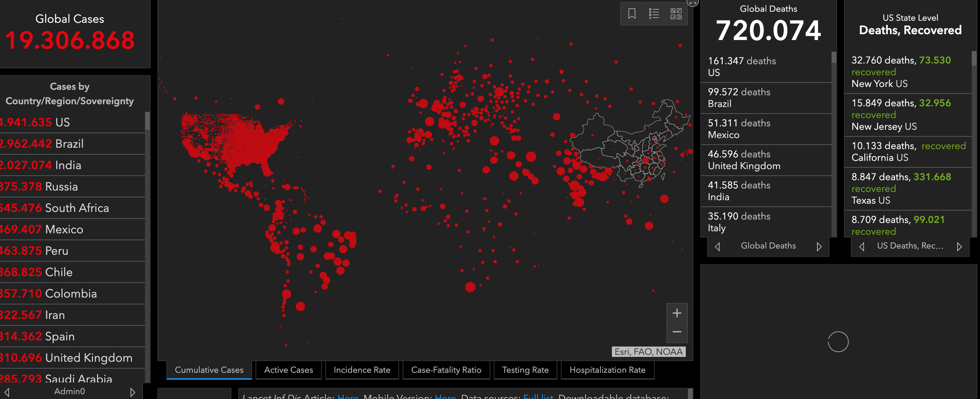Show the map legend icon
The image size is (980, 399).
(654, 14)
